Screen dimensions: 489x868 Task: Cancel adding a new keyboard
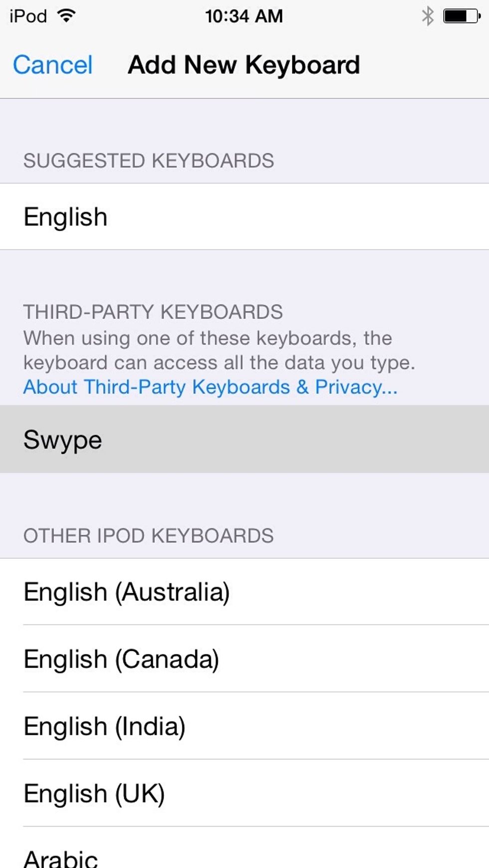point(52,64)
